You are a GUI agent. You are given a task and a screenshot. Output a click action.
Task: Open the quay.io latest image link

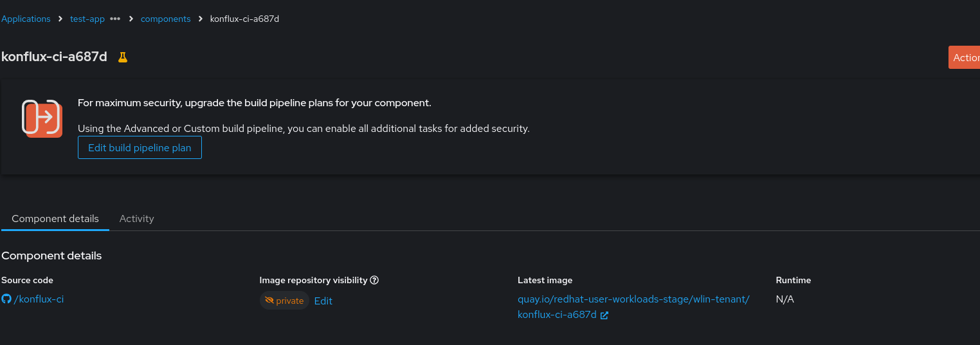(x=633, y=299)
